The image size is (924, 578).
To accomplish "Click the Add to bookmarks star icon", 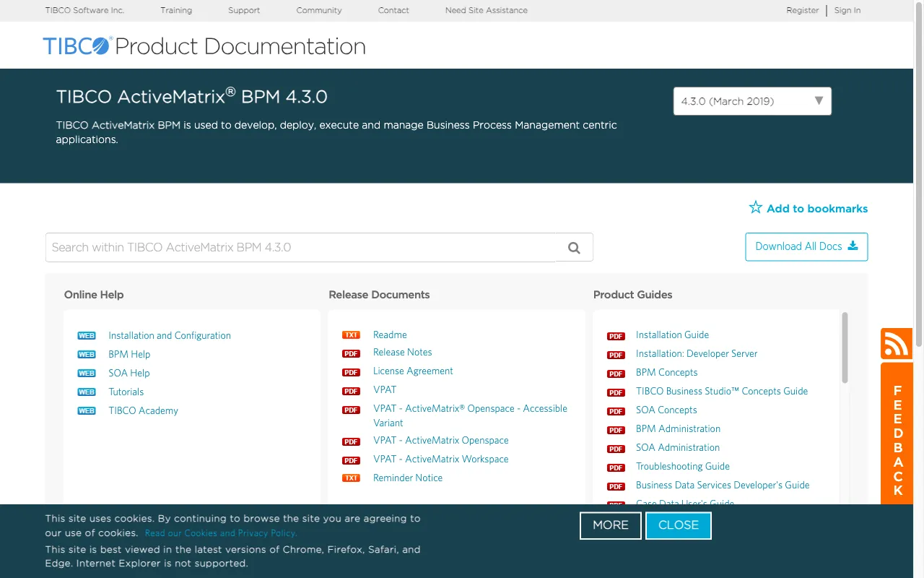I will (756, 207).
